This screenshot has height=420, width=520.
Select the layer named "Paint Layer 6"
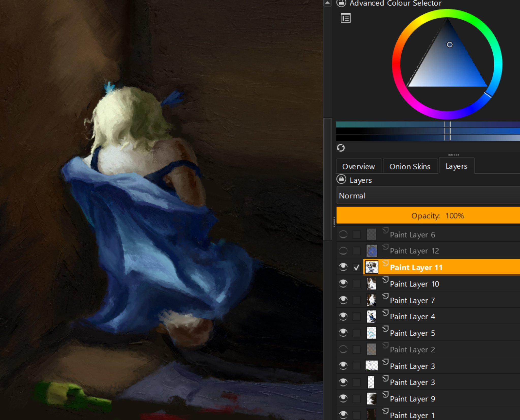(412, 235)
